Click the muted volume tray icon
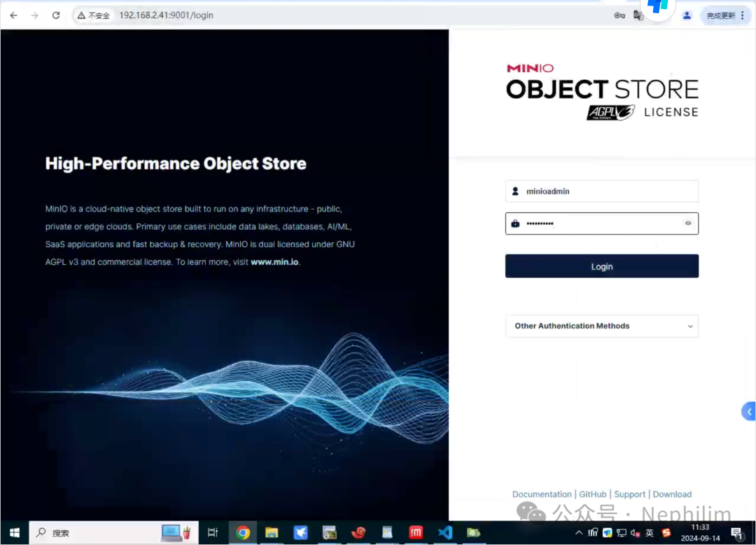Viewport: 756px width, 545px height. (x=635, y=533)
